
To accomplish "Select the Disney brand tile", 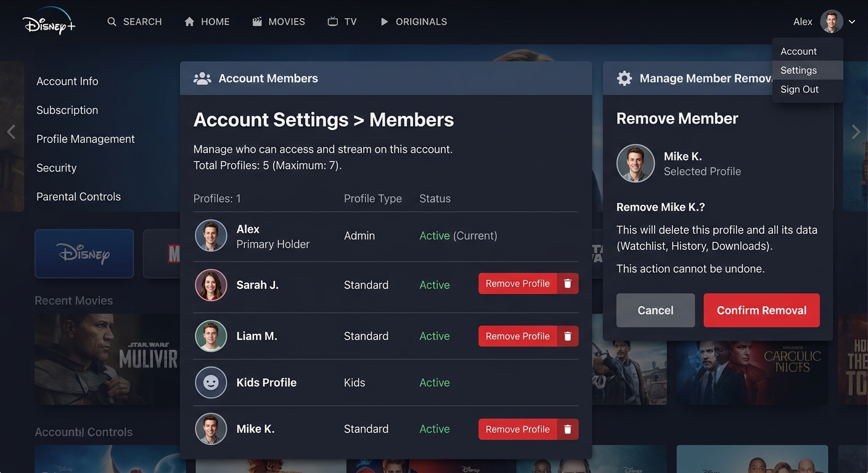I will coord(84,253).
